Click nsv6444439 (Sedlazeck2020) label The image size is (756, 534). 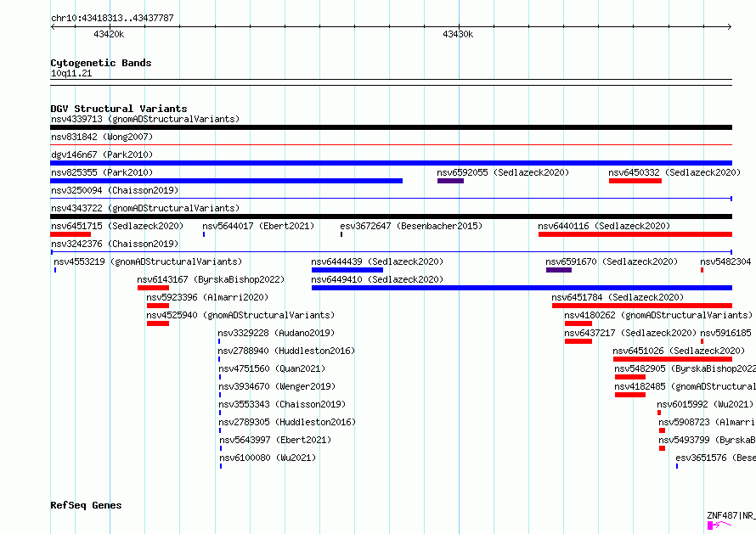[377, 261]
